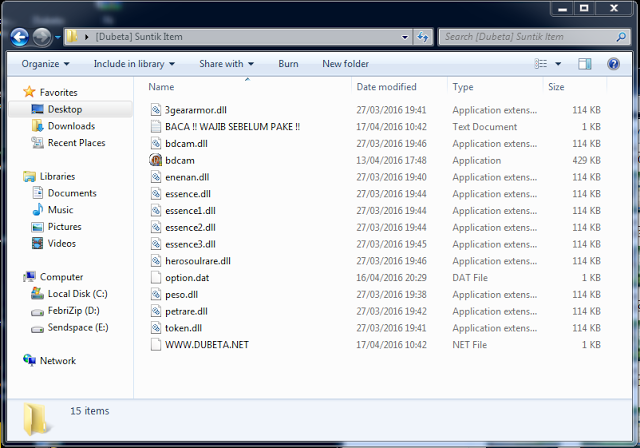This screenshot has width=640, height=448.
Task: Click the DAT File type cell
Action: point(470,278)
